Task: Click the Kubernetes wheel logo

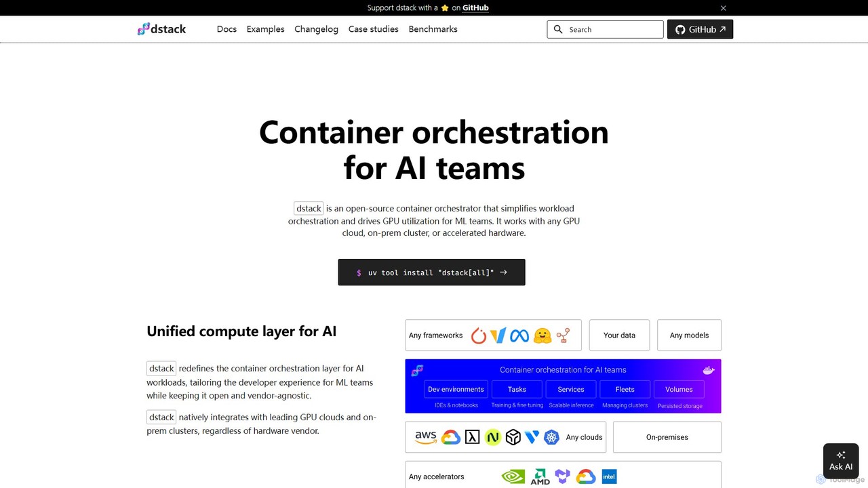Action: tap(552, 437)
